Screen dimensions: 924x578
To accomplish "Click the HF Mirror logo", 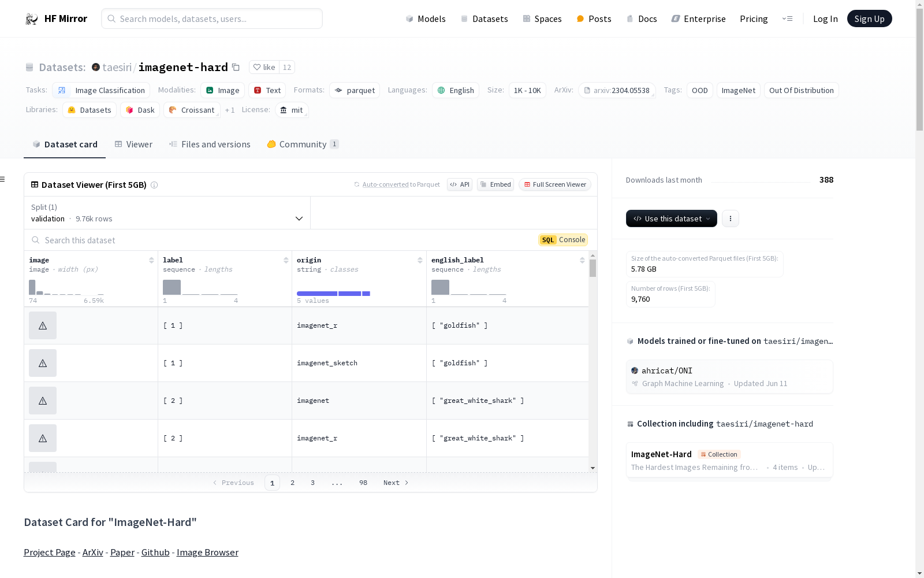I will coord(56,18).
